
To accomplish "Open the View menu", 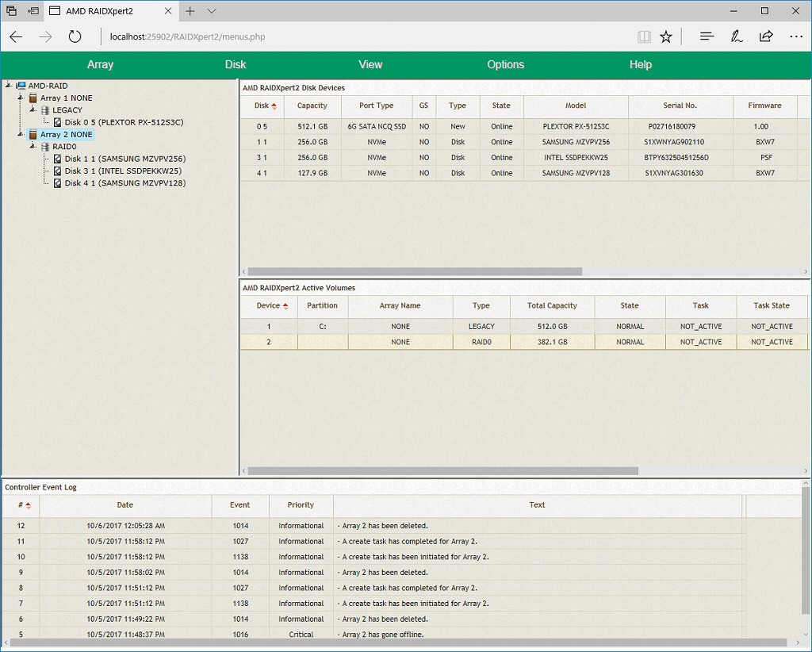I will [x=370, y=65].
